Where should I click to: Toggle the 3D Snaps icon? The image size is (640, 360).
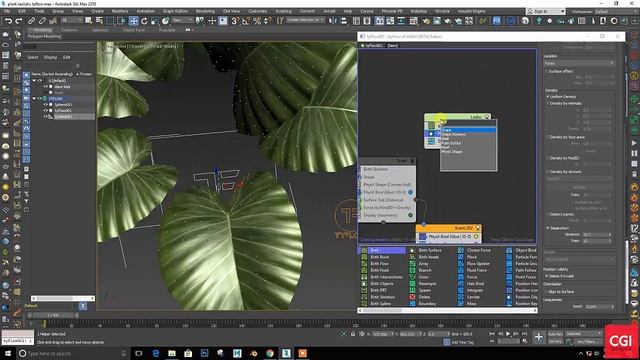tap(235, 21)
